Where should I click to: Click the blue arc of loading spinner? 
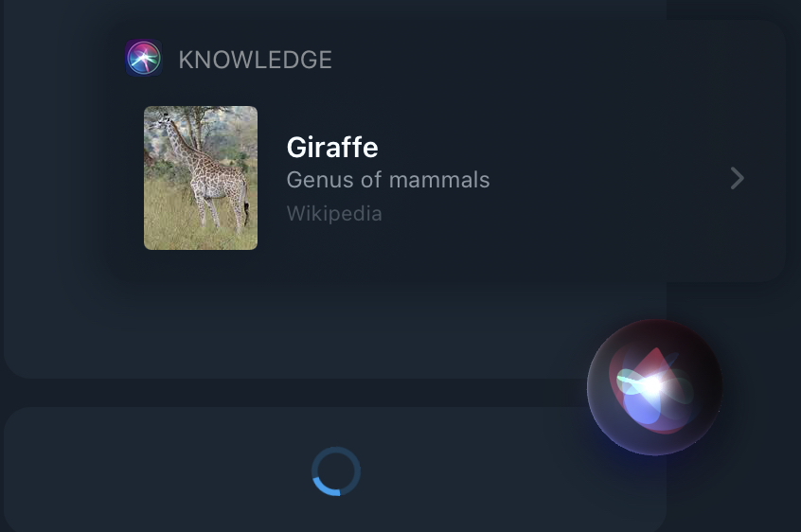point(323,487)
